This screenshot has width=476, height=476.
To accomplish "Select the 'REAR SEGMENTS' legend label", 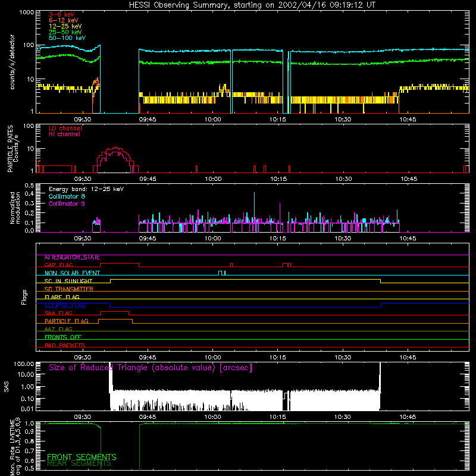I will (x=79, y=464).
